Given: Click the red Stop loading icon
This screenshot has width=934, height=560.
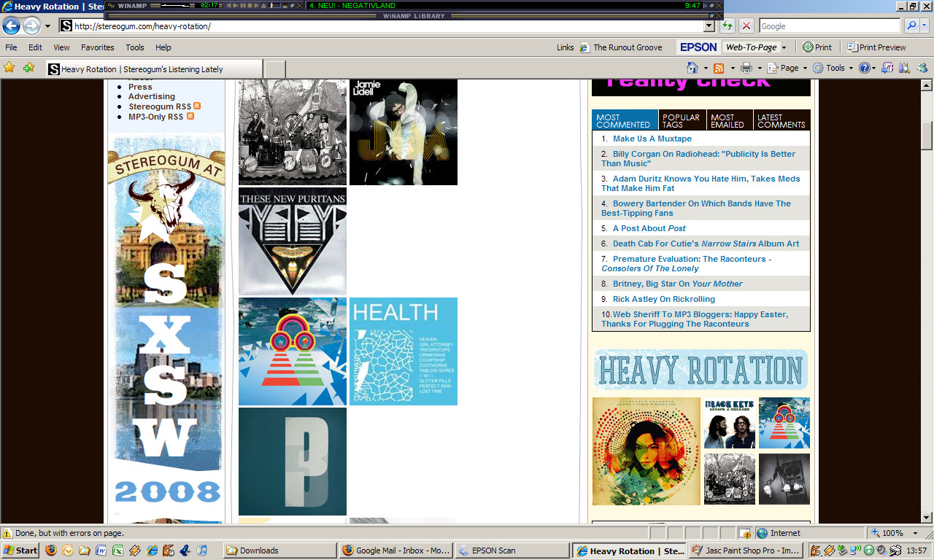Looking at the screenshot, I should [746, 26].
